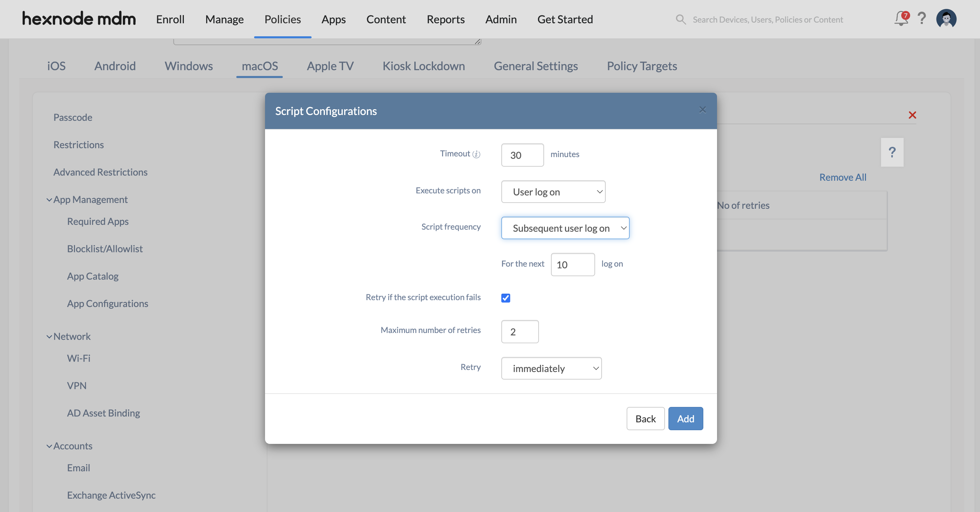Open VPN in the sidebar
The image size is (980, 512).
[x=76, y=385]
